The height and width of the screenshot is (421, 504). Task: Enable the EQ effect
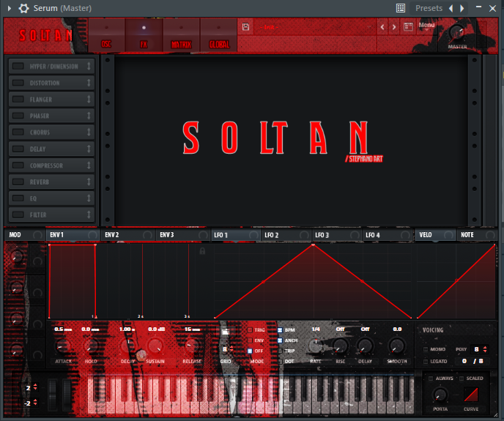[18, 198]
